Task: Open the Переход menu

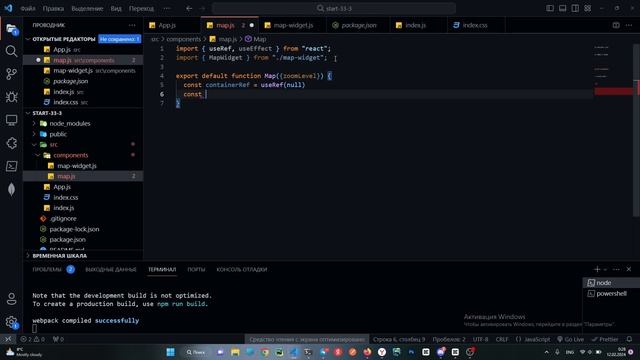Action: pos(141,8)
